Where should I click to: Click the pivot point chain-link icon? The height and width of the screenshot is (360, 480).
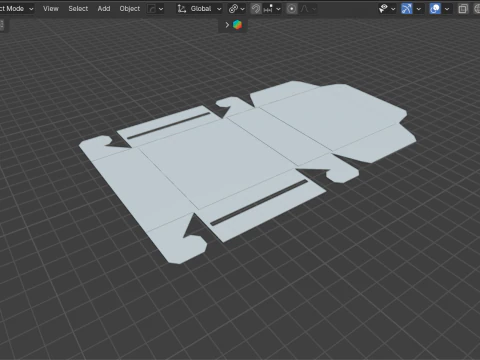(x=233, y=9)
